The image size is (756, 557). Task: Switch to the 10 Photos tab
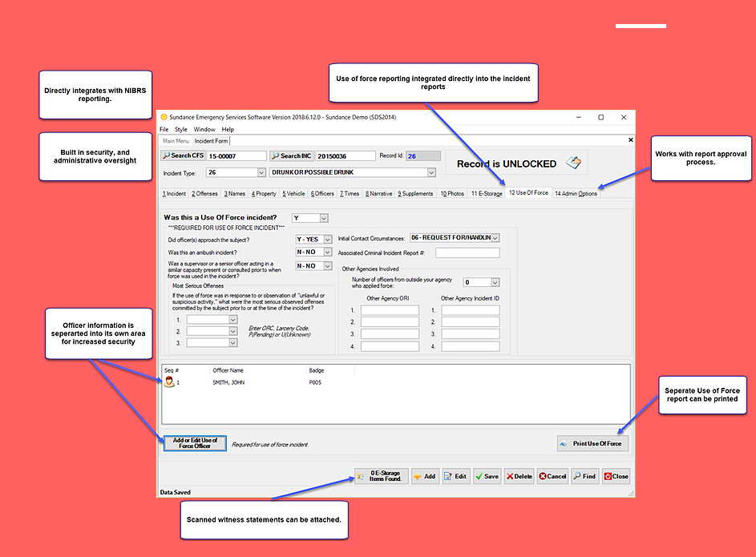pos(452,194)
